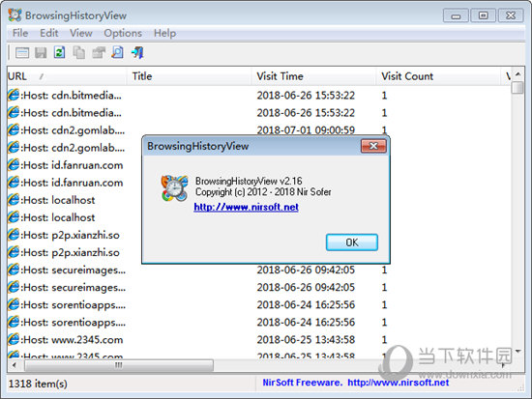Click the Exit toolbar icon

[137, 52]
